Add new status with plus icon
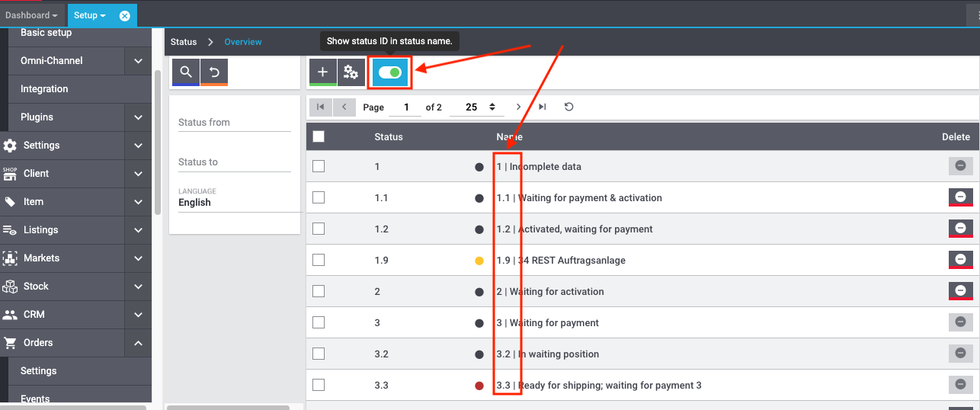Image resolution: width=980 pixels, height=410 pixels. [322, 72]
